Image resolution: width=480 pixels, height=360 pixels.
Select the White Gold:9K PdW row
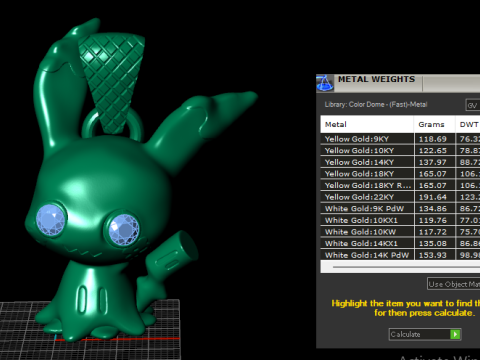400,209
